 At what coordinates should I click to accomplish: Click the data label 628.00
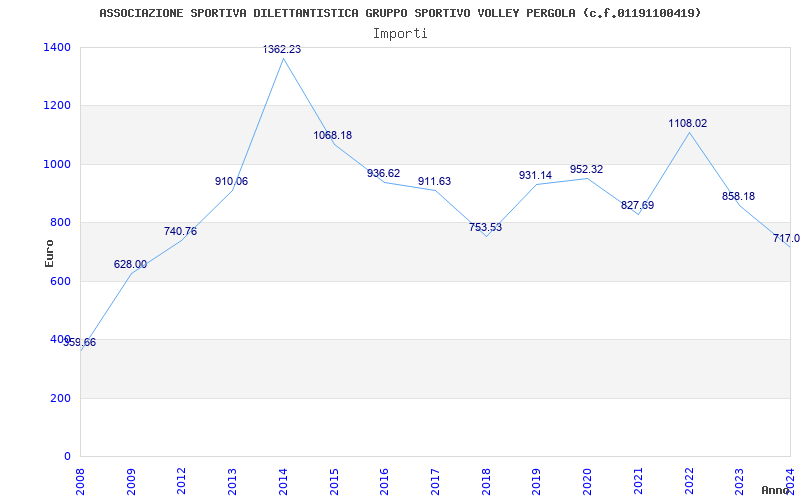[x=130, y=264]
